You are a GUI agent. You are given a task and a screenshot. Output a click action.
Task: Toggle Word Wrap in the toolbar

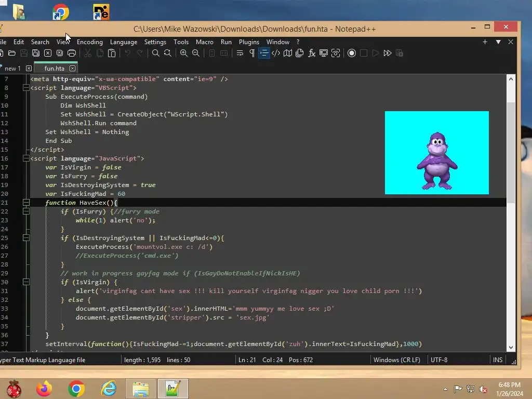(240, 54)
